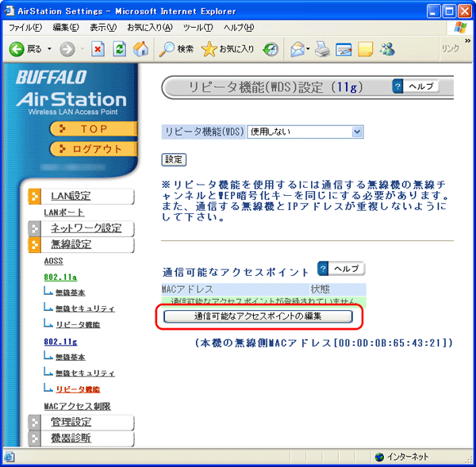Click ヘルプ next to 通信可能なアクセスポイント
Screen dimensions: 476x467
coord(341,269)
